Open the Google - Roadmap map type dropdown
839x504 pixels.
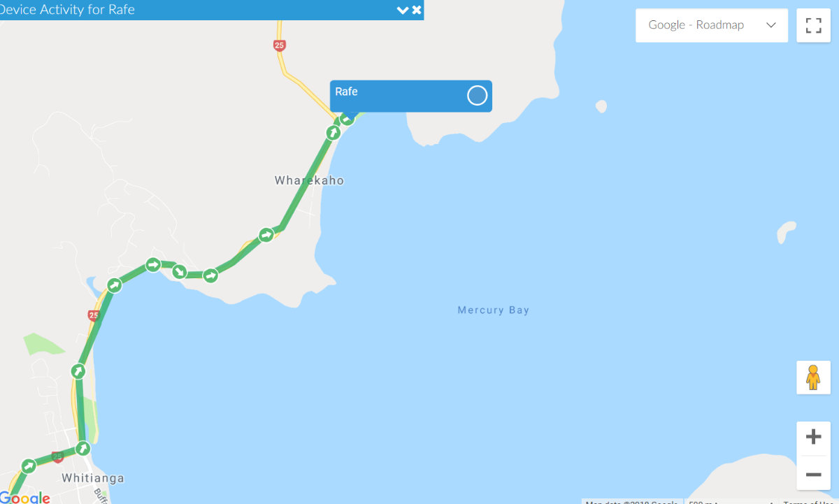712,25
